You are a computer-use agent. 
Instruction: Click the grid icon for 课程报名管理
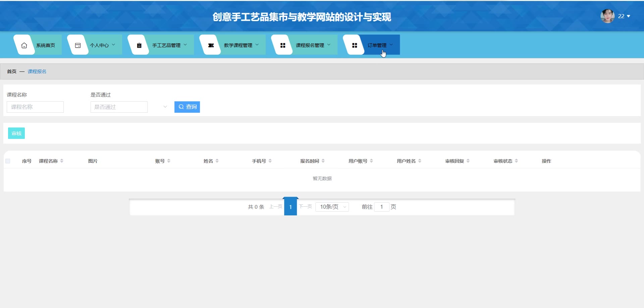pos(282,45)
